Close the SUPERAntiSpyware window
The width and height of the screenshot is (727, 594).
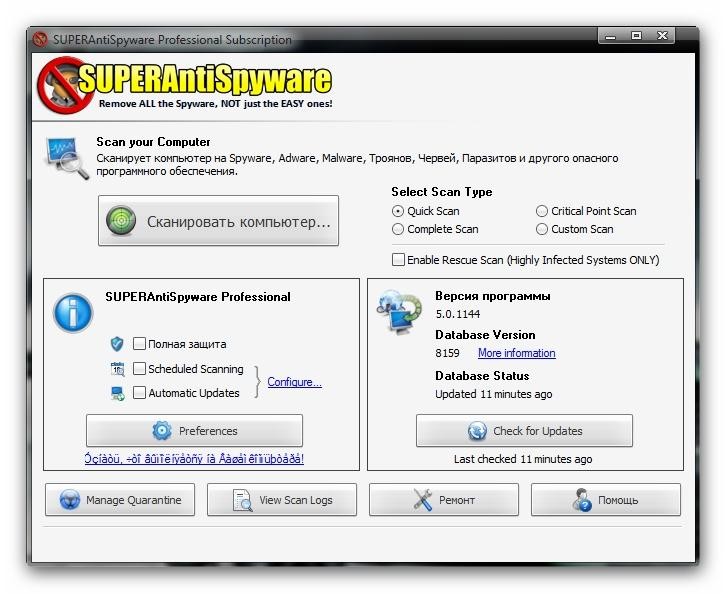coord(663,36)
